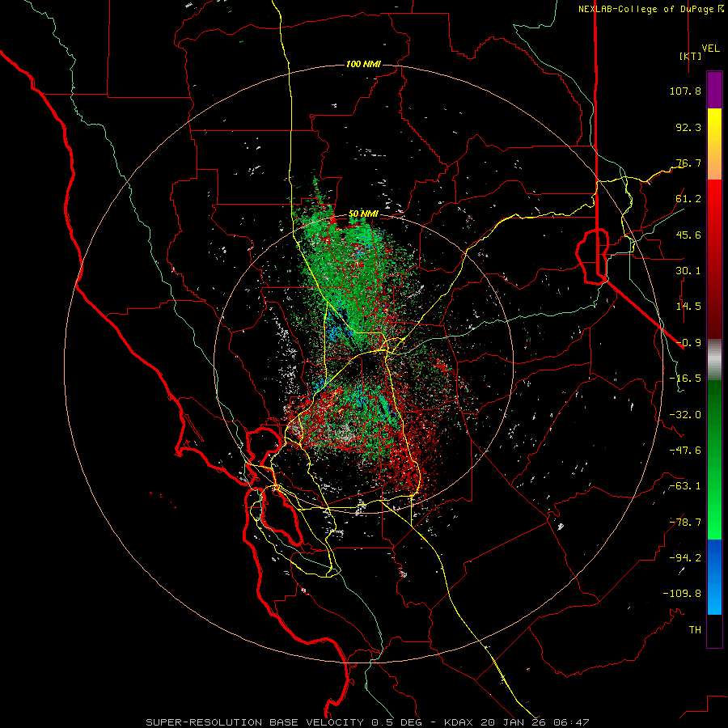Screen dimensions: 728x728
Task: Click the KDAX station ID in the footer
Action: [460, 722]
